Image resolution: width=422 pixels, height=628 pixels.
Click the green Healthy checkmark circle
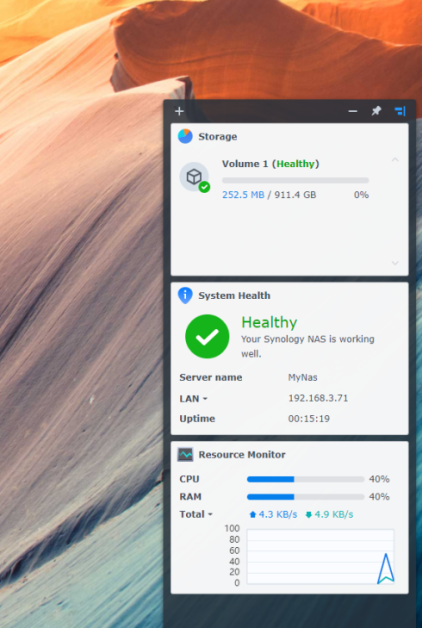pos(207,336)
